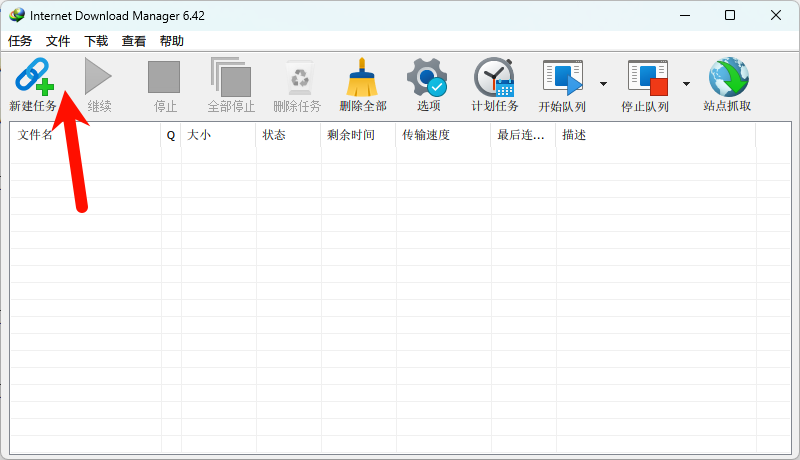800x460 pixels.
Task: Click the 全部停止 (stop all) icon
Action: [231, 77]
